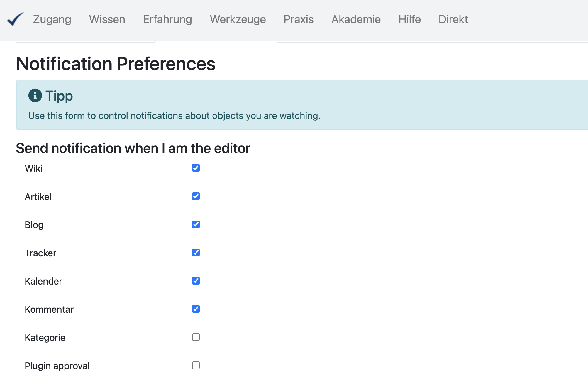The image size is (588, 387).
Task: Click the checkmark site logo icon
Action: click(15, 19)
